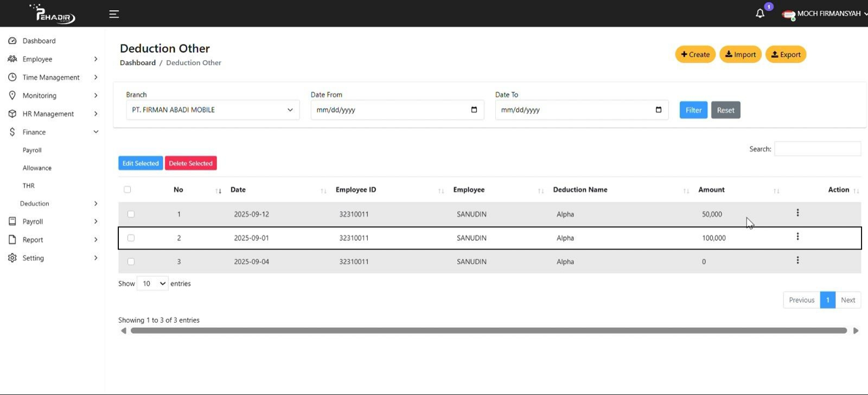Open action menu for row 3
This screenshot has height=395, width=868.
[797, 260]
